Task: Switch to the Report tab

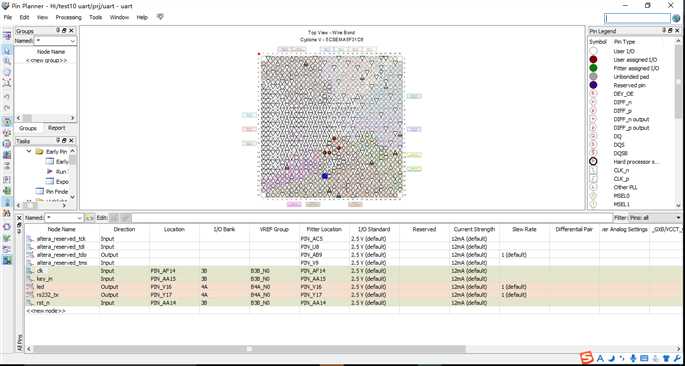Action: pyautogui.click(x=56, y=128)
